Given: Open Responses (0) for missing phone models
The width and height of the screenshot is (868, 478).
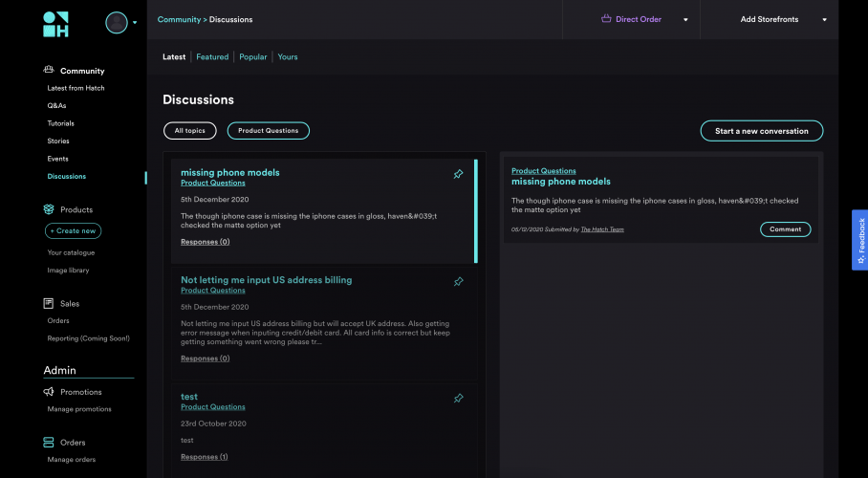Looking at the screenshot, I should pyautogui.click(x=205, y=242).
